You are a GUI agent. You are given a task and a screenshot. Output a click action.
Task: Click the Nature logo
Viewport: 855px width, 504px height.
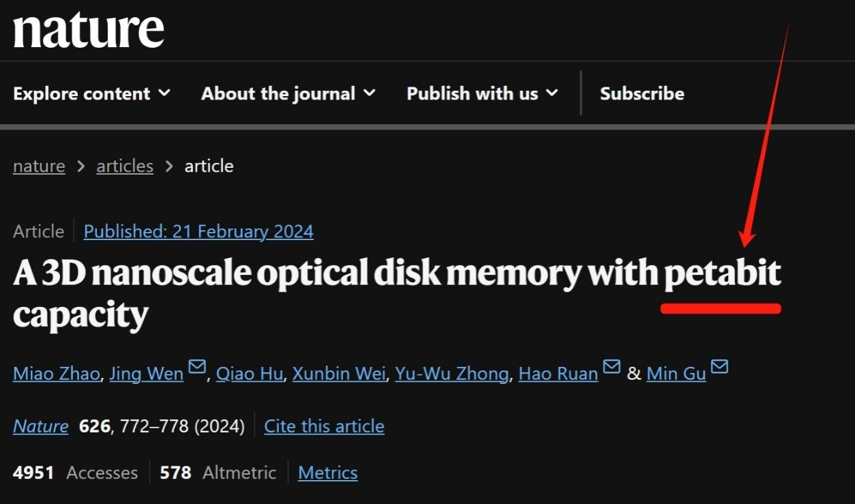[x=89, y=29]
